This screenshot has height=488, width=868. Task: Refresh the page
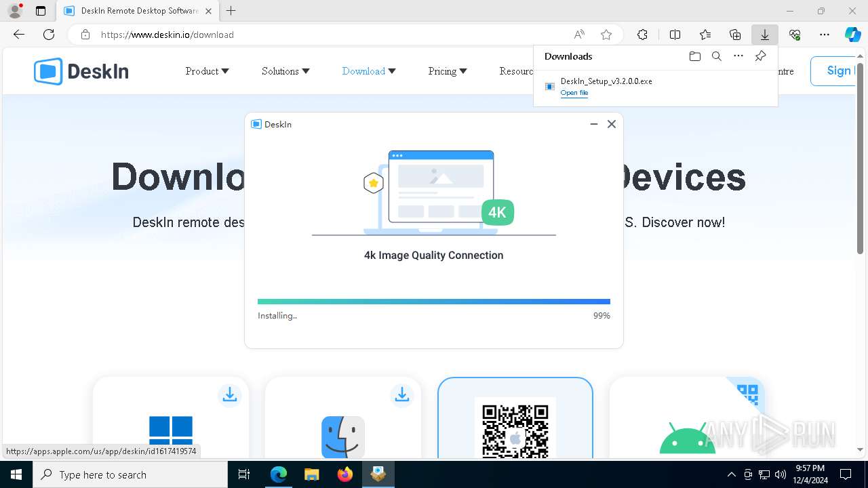point(49,35)
